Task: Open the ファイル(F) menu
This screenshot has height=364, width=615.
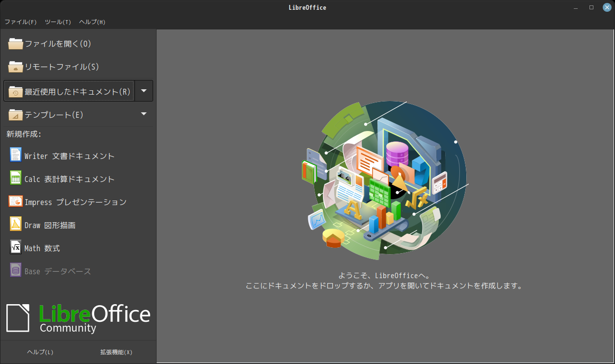Action: coord(21,22)
